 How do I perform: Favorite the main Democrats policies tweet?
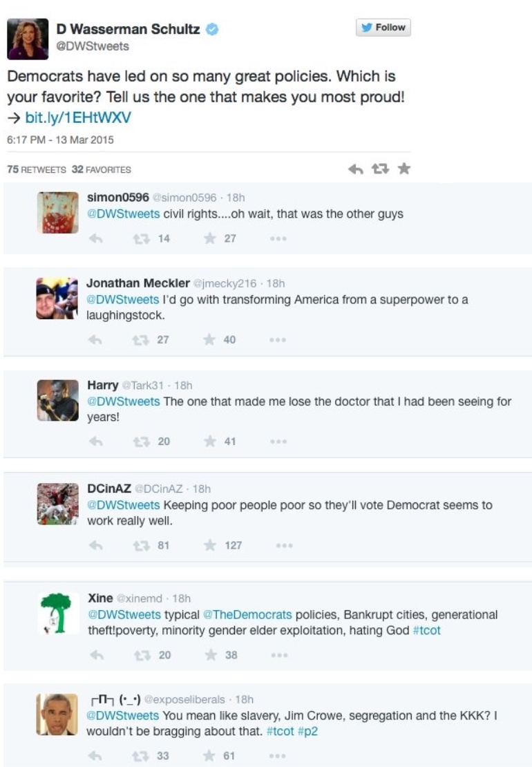[x=404, y=169]
